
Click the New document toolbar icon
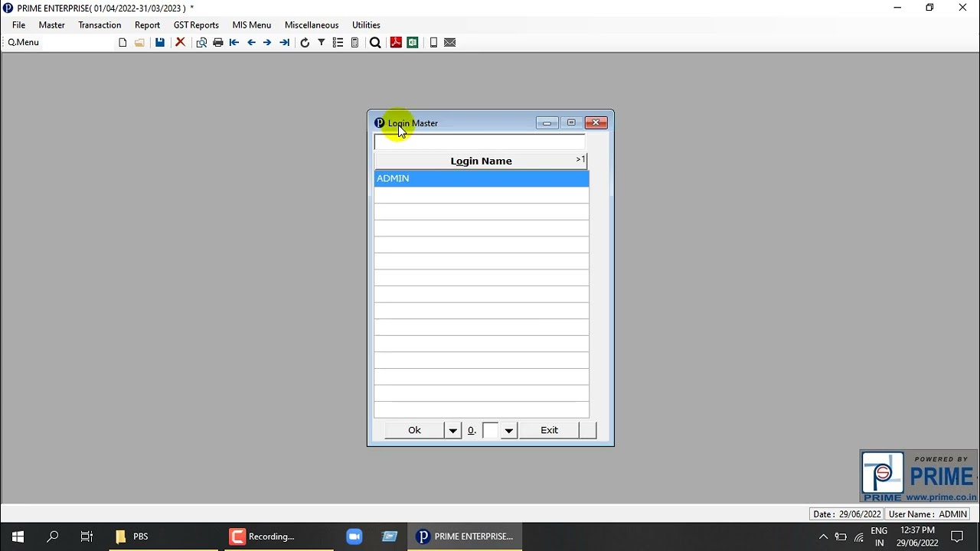click(x=122, y=43)
